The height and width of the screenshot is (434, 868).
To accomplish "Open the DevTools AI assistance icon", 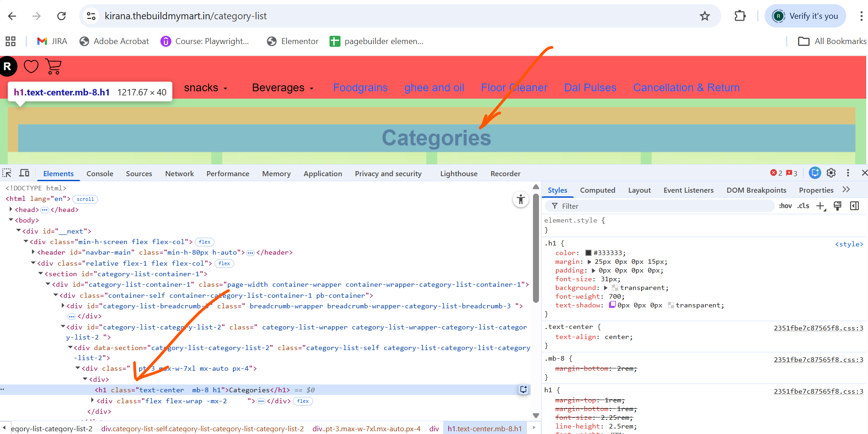I will (x=815, y=173).
